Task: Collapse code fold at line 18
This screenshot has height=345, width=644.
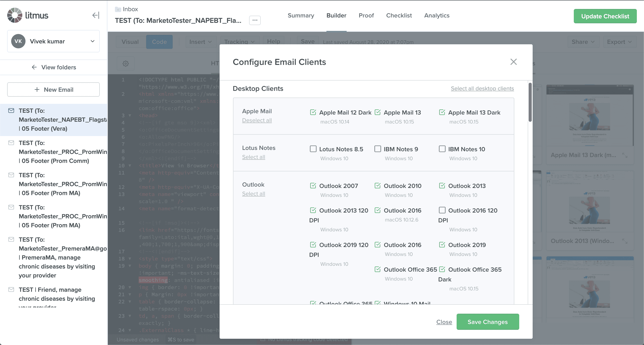Action: (x=130, y=258)
